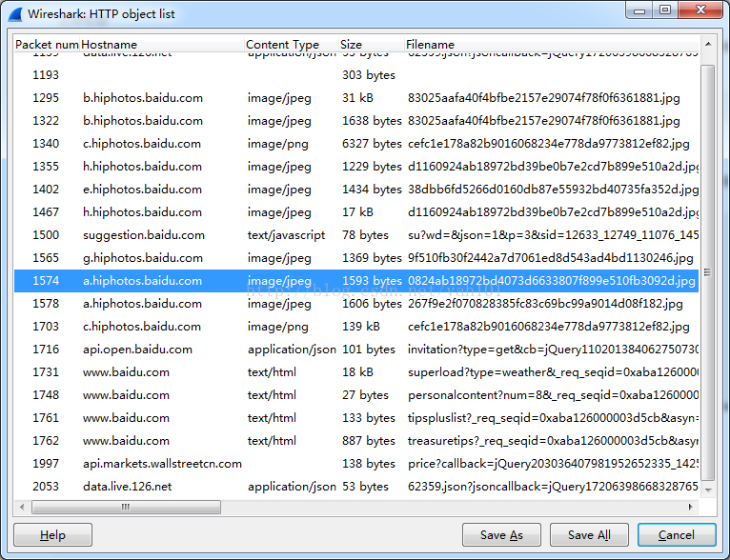Select packet 1748 row with 27 bytes
This screenshot has height=560, width=730.
click(356, 395)
